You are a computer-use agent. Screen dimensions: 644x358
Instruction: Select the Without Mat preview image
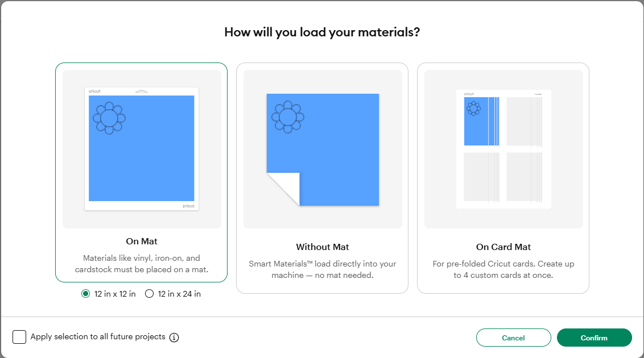[323, 149]
